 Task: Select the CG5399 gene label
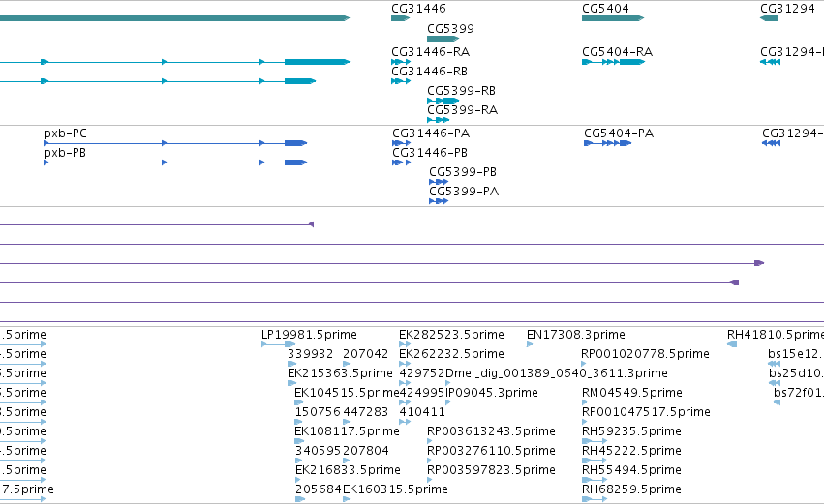[450, 29]
